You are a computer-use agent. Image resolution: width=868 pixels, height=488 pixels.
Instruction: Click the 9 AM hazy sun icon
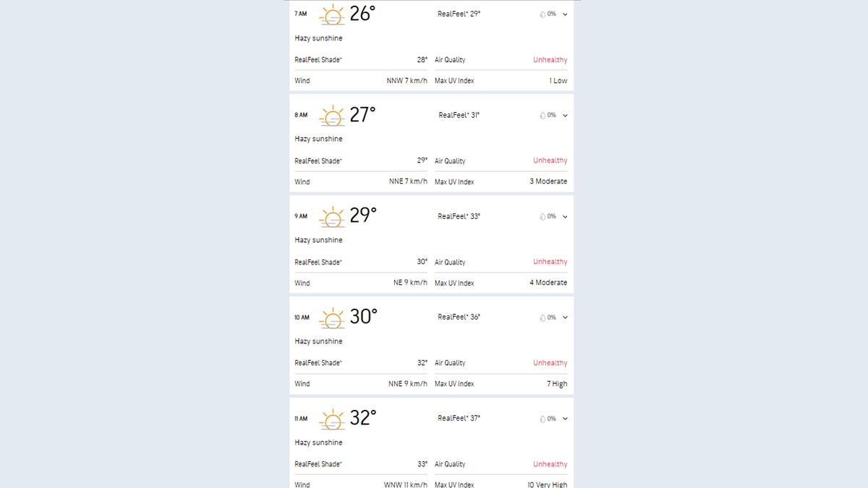click(332, 217)
